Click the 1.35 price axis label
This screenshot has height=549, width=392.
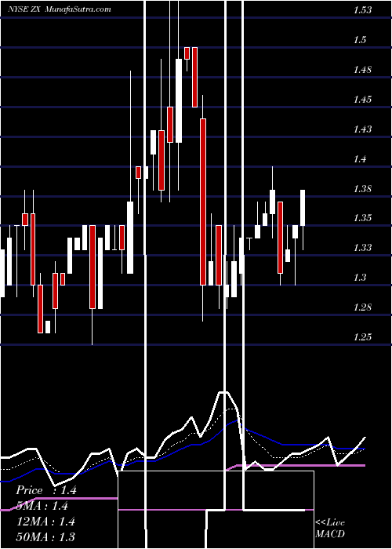coord(362,218)
